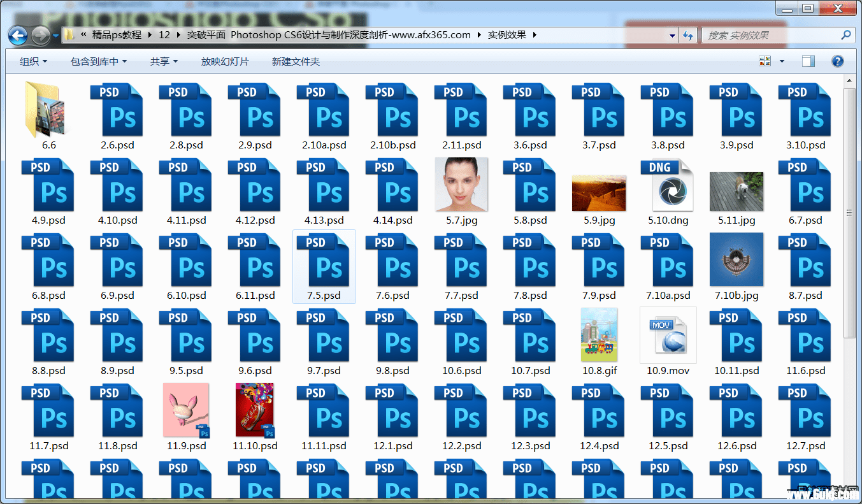
Task: Open the Help question mark icon
Action: click(838, 61)
